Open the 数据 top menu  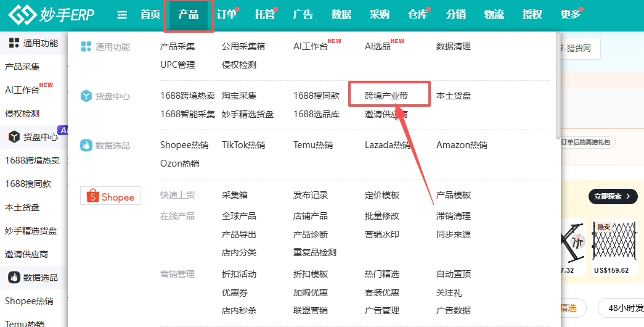coord(341,14)
